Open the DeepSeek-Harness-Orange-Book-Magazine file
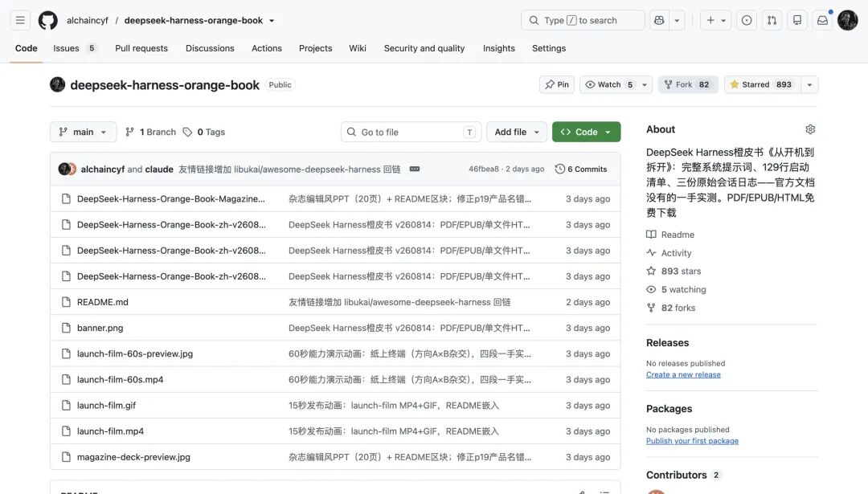This screenshot has width=868, height=494. click(170, 198)
